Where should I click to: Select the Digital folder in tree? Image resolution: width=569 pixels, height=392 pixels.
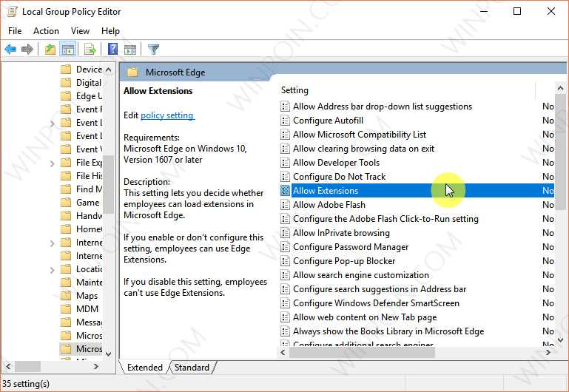81,83
